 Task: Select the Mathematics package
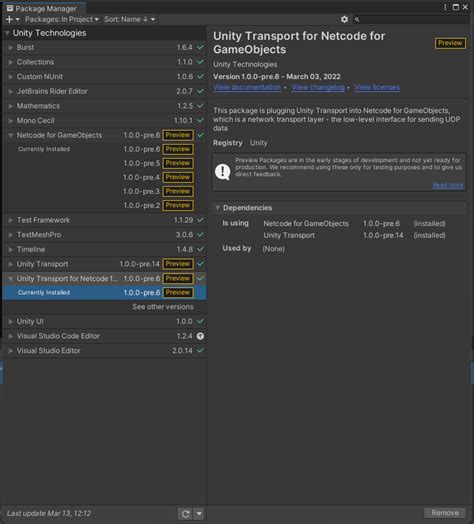coord(104,106)
